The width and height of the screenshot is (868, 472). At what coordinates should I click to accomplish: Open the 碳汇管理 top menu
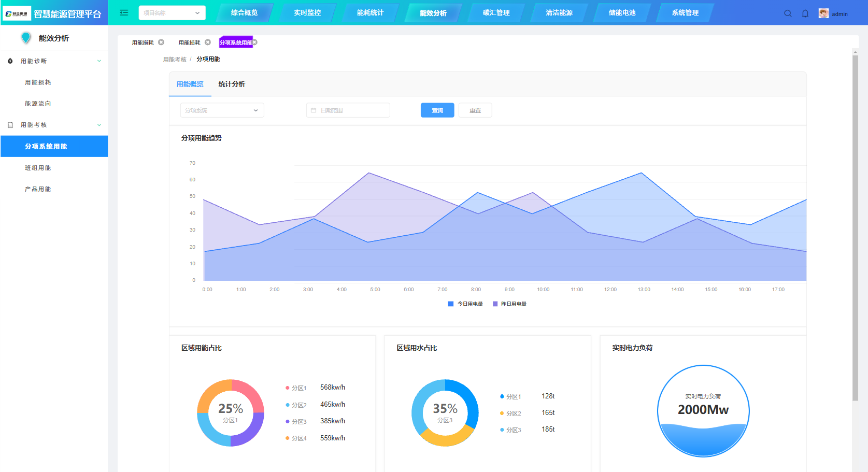(496, 13)
